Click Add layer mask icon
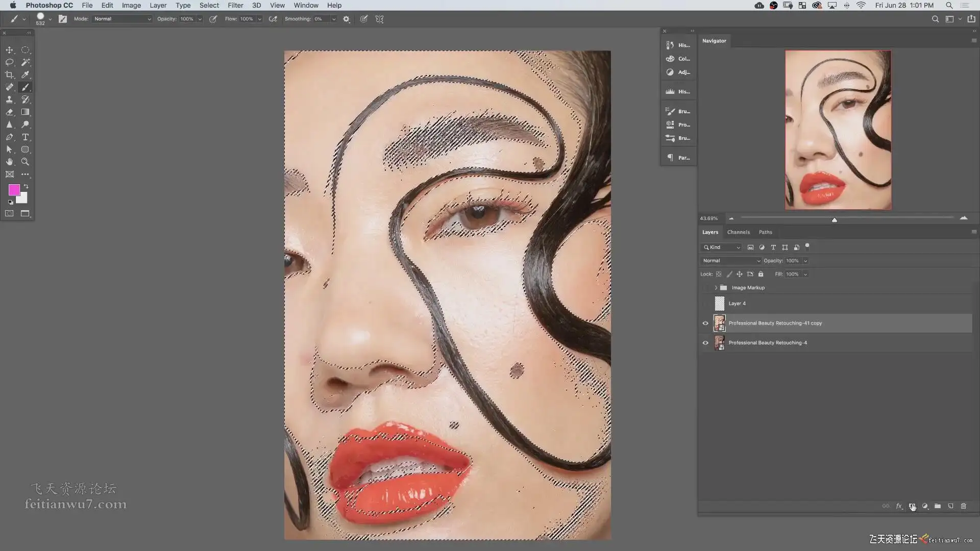The width and height of the screenshot is (980, 551). 912,506
